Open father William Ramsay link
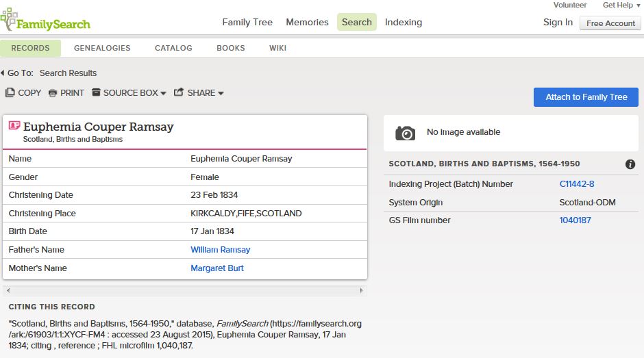Screen dimensions: 644x358 tap(220, 250)
